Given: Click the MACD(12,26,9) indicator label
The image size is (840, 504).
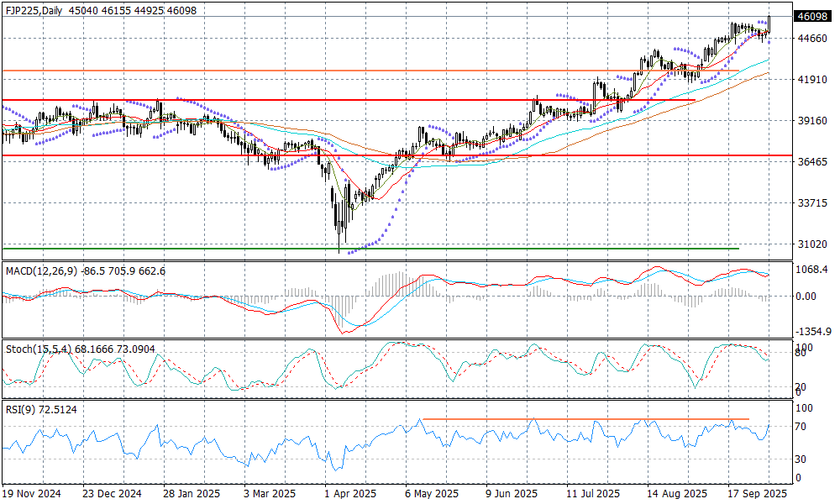Looking at the screenshot, I should [x=42, y=271].
